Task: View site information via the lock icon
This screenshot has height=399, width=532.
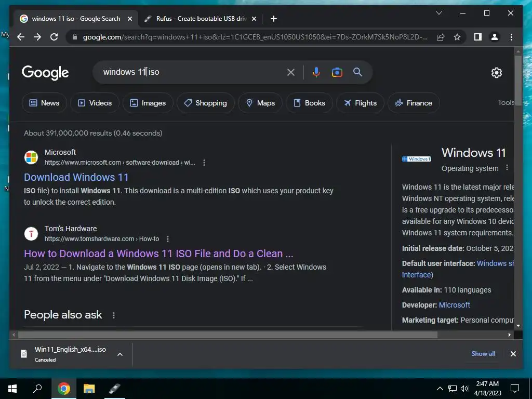Action: (75, 37)
